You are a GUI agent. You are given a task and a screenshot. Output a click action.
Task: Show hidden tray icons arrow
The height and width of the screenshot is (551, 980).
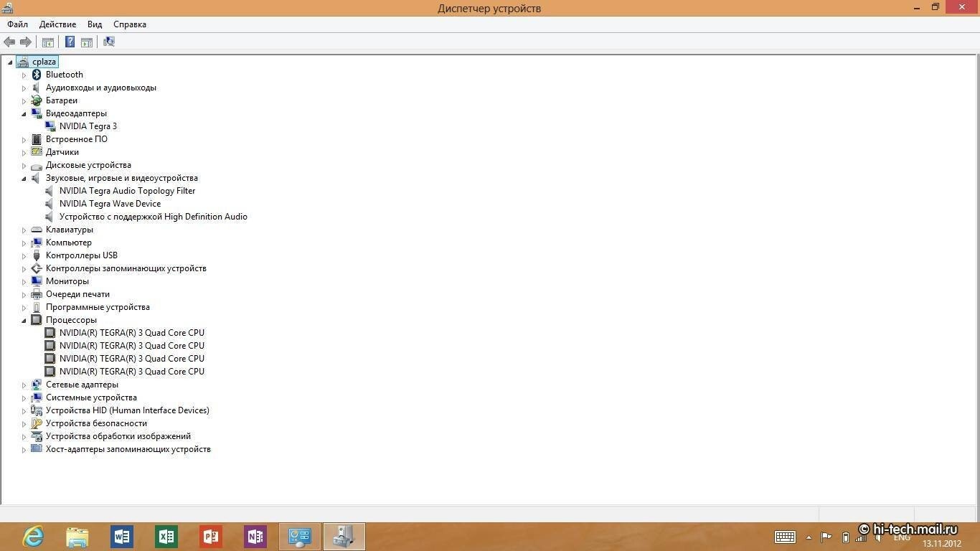click(x=809, y=537)
